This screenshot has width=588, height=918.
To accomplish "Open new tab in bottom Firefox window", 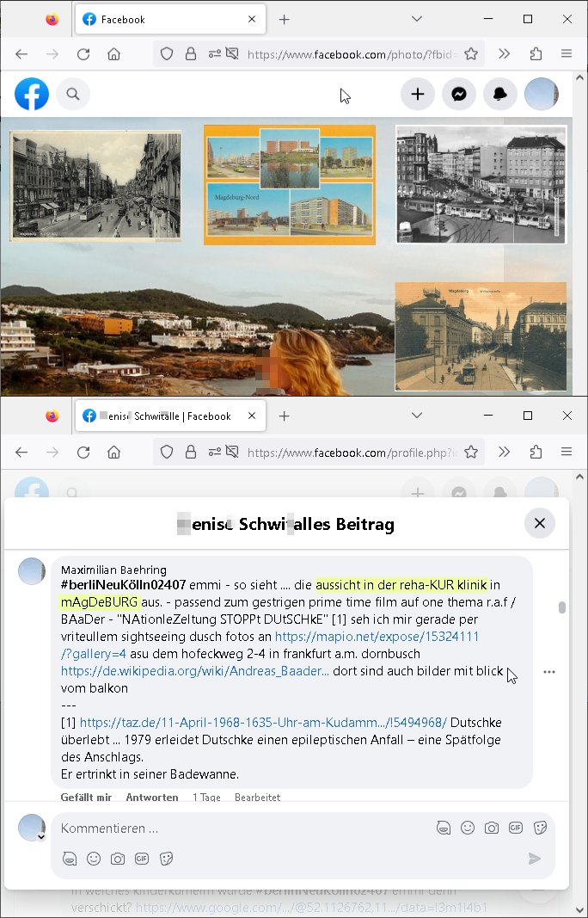I will pos(285,416).
